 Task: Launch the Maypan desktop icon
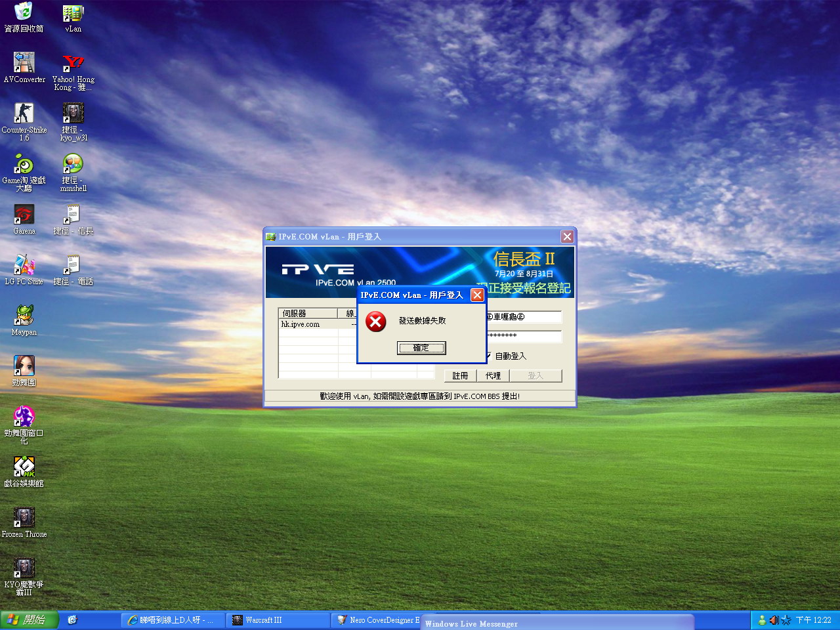point(24,321)
